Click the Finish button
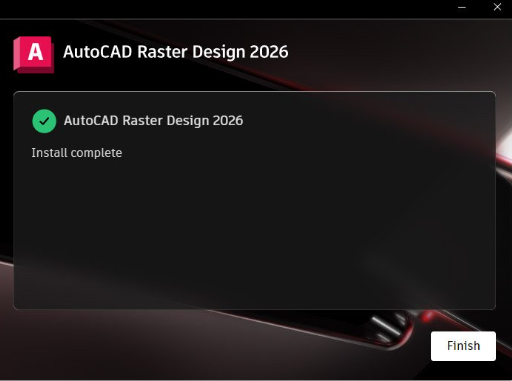This screenshot has height=381, width=512. tap(463, 346)
